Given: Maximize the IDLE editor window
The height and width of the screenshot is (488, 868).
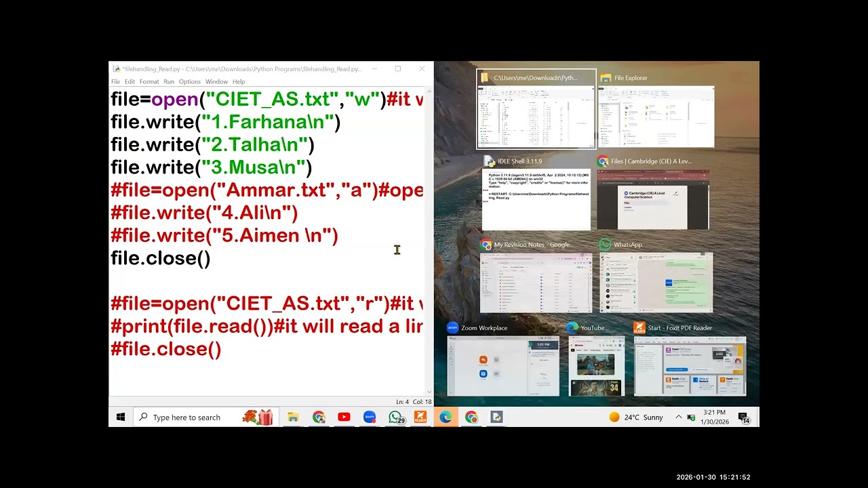Looking at the screenshot, I should pyautogui.click(x=398, y=68).
